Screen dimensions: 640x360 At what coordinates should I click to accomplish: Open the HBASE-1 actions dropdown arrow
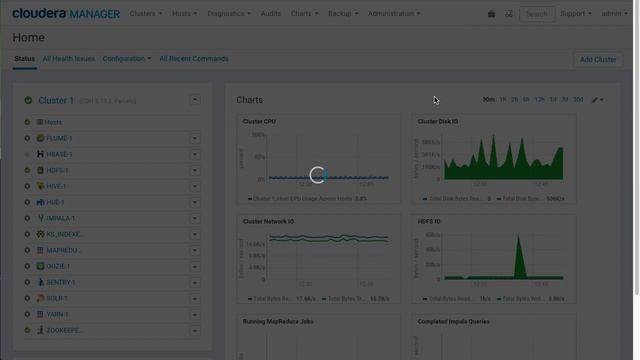pos(195,154)
